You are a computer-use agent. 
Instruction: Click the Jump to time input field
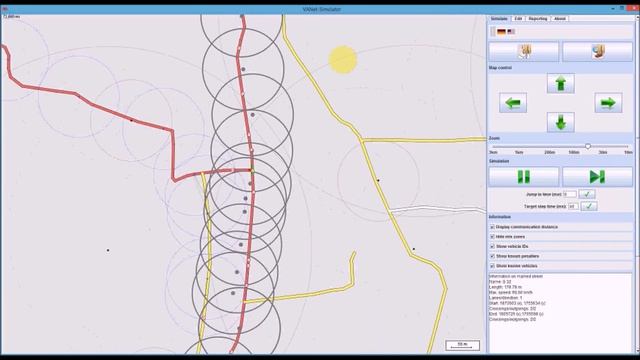click(569, 194)
